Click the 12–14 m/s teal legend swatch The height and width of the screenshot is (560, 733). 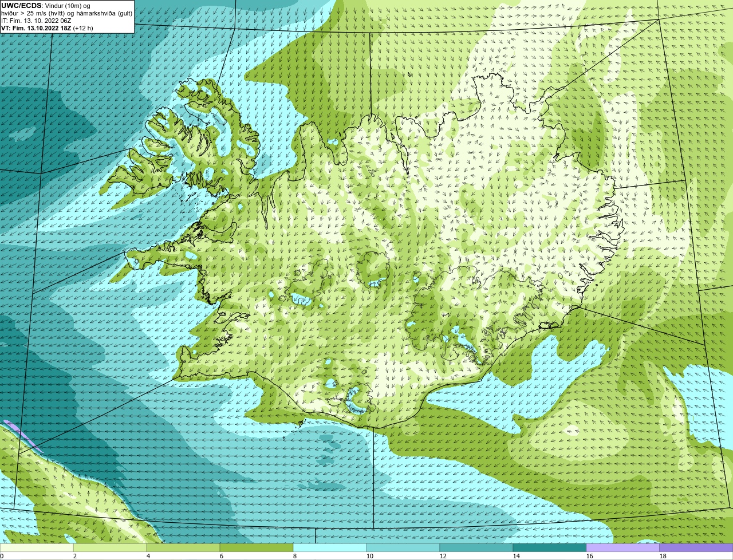476,548
